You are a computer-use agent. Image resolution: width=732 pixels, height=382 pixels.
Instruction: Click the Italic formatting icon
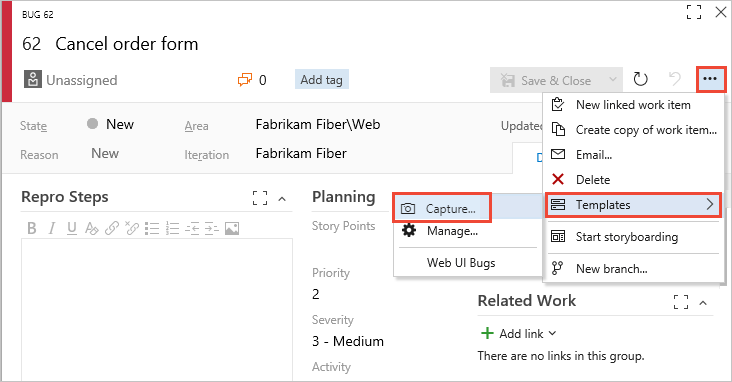52,228
